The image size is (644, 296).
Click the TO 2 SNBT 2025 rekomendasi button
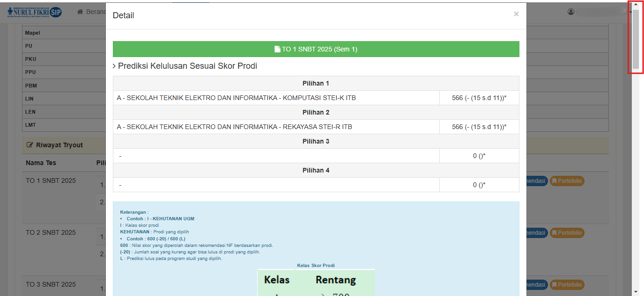coord(536,233)
